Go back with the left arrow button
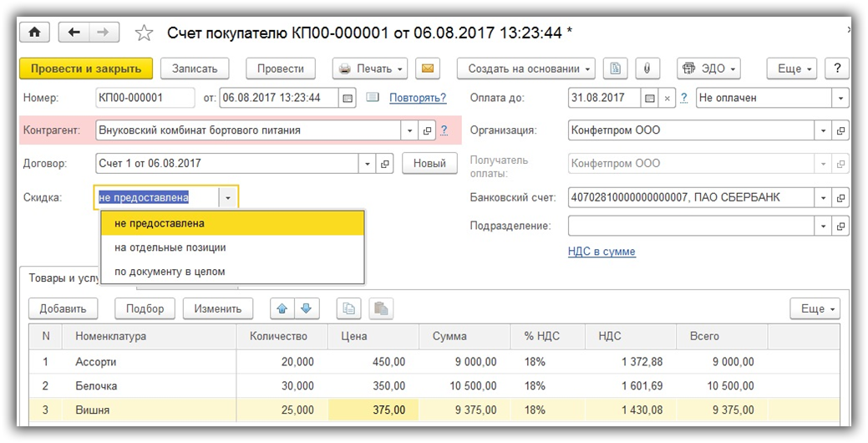This screenshot has height=443, width=868. click(x=74, y=33)
